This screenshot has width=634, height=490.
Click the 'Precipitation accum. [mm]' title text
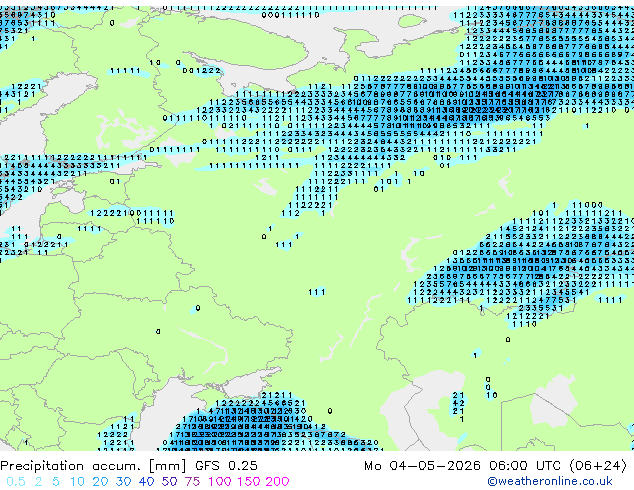(93, 466)
